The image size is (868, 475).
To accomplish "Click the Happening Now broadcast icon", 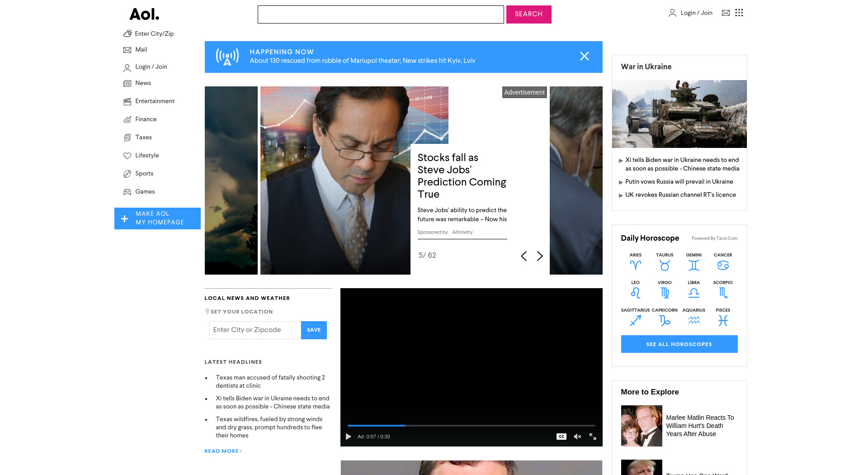I will click(x=227, y=57).
